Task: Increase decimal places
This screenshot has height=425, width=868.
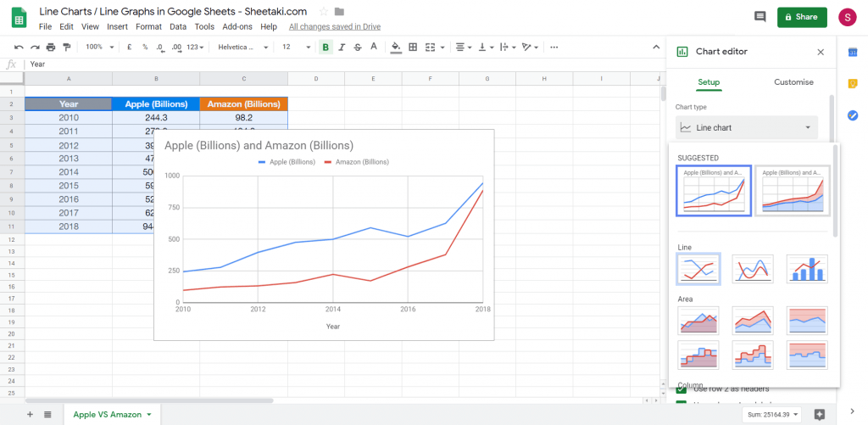Action: coord(176,48)
